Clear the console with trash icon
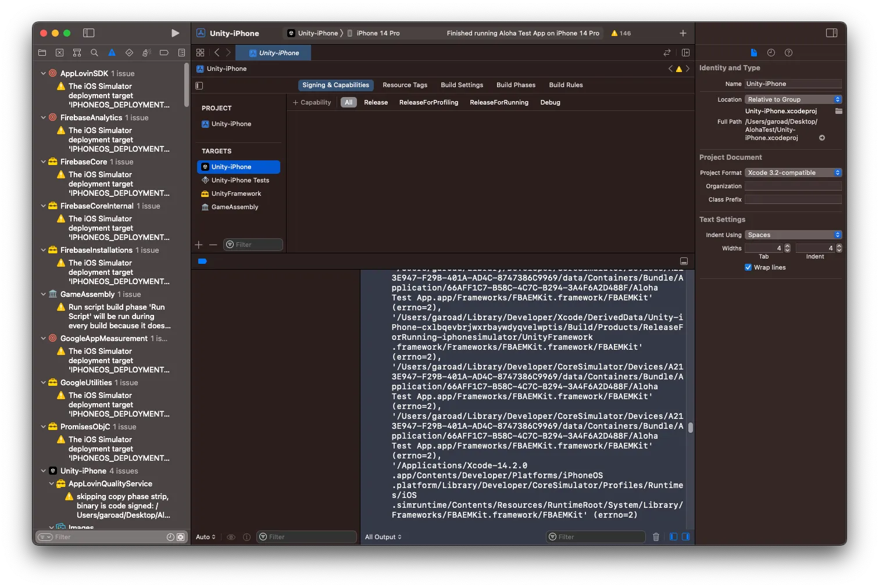The image size is (879, 588). click(656, 537)
